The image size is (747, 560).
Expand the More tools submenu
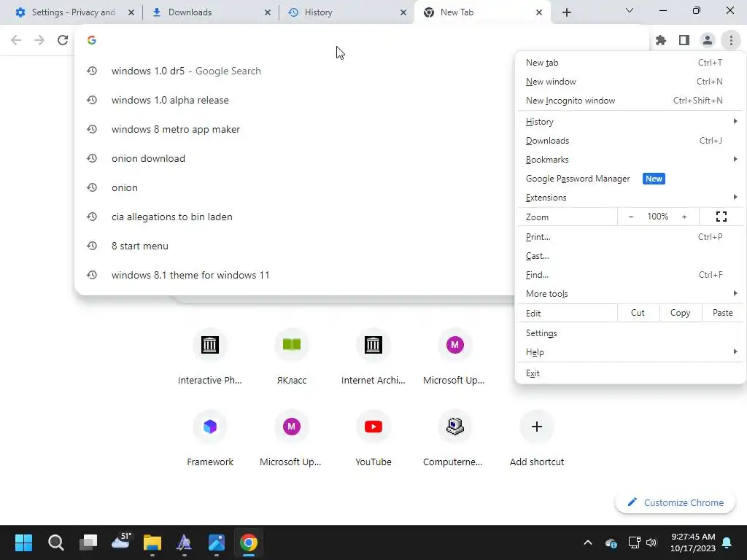631,294
